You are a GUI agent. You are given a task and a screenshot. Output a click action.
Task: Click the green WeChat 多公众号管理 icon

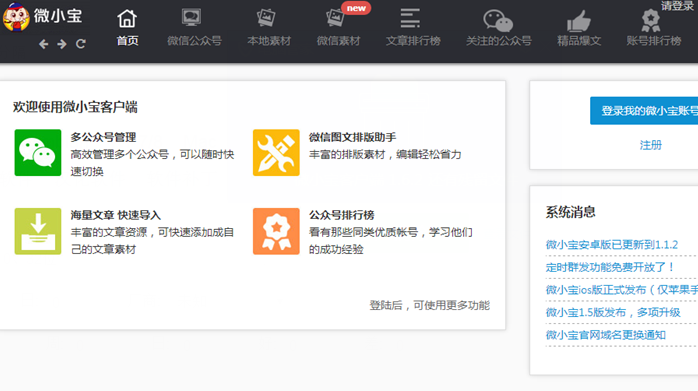[x=38, y=153]
